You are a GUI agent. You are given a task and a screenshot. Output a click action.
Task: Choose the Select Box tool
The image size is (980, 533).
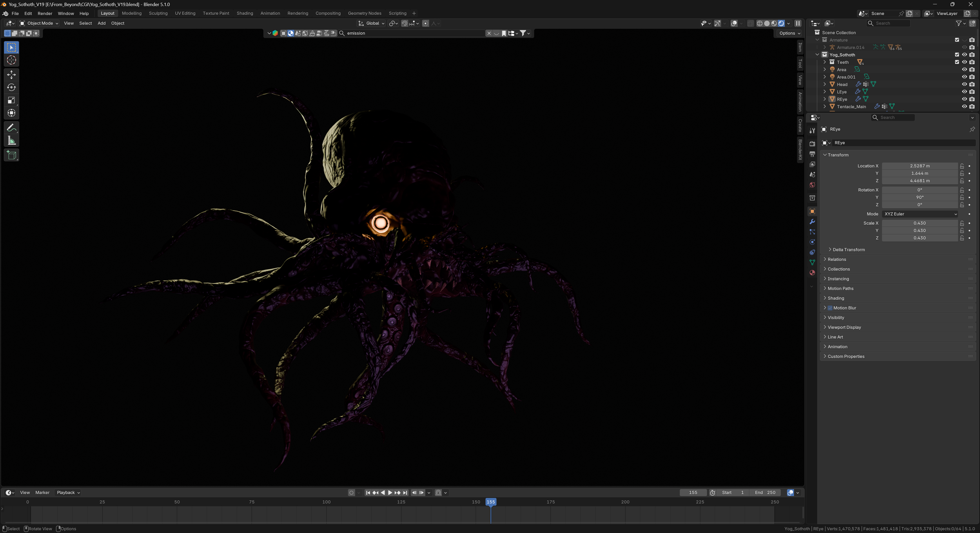pos(11,47)
